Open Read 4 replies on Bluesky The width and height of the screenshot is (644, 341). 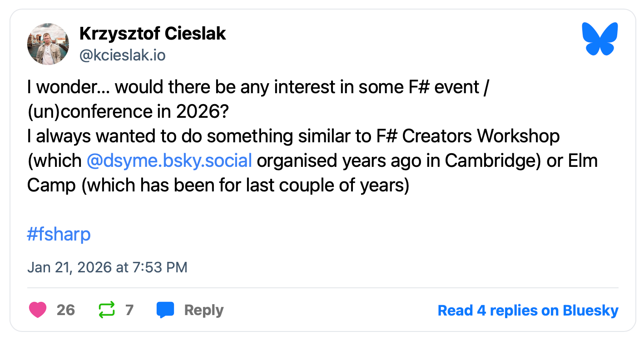(x=528, y=311)
